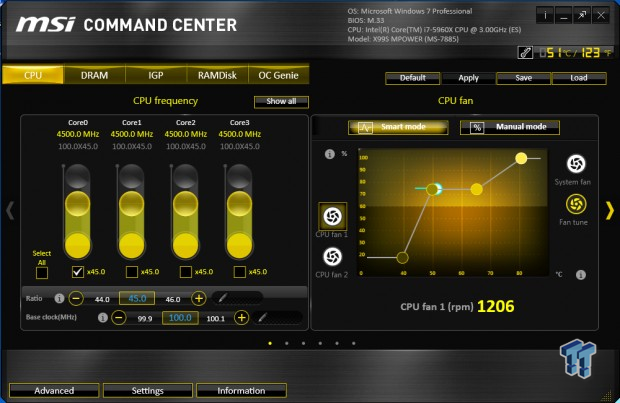The width and height of the screenshot is (620, 403).
Task: Click the info icon next to Base clock
Action: 103,318
